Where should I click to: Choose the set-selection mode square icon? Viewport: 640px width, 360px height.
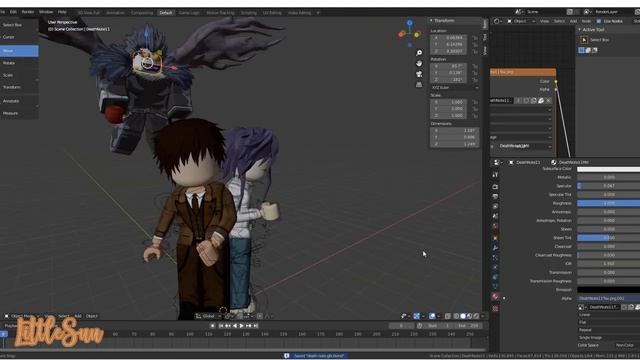[x=581, y=50]
